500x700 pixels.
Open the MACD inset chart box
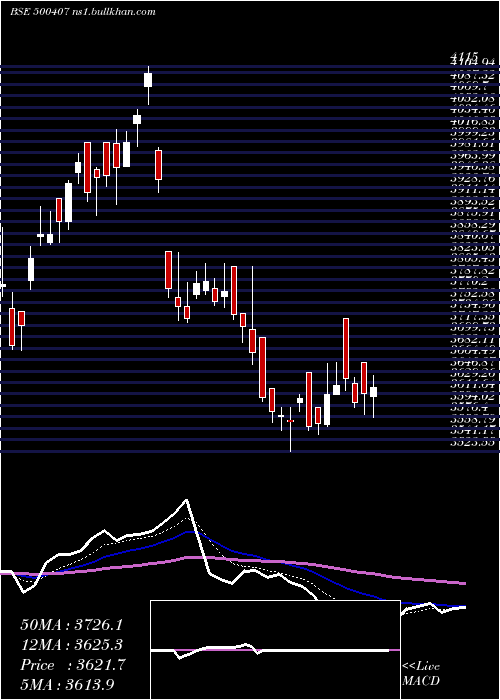point(275,650)
